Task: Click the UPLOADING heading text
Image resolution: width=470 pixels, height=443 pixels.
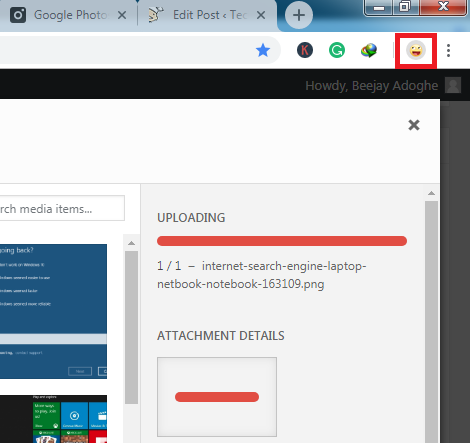Action: click(x=191, y=218)
